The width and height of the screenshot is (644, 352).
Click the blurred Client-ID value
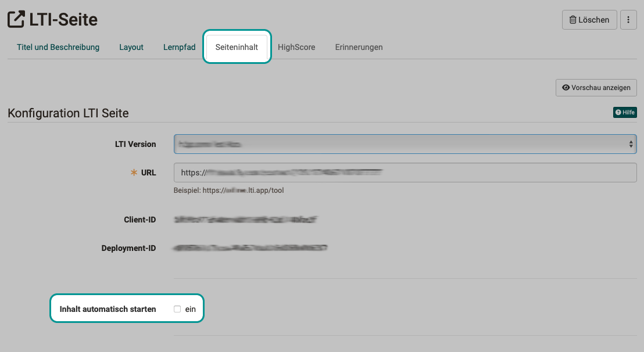[245, 220]
